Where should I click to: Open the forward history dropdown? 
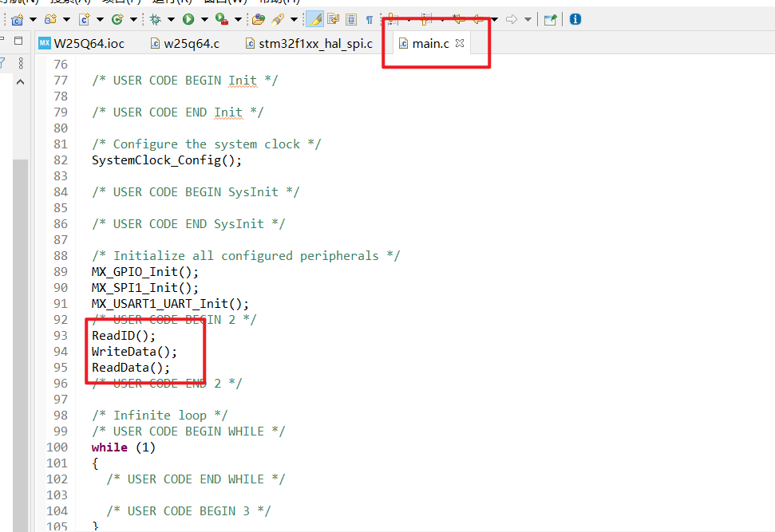(528, 20)
